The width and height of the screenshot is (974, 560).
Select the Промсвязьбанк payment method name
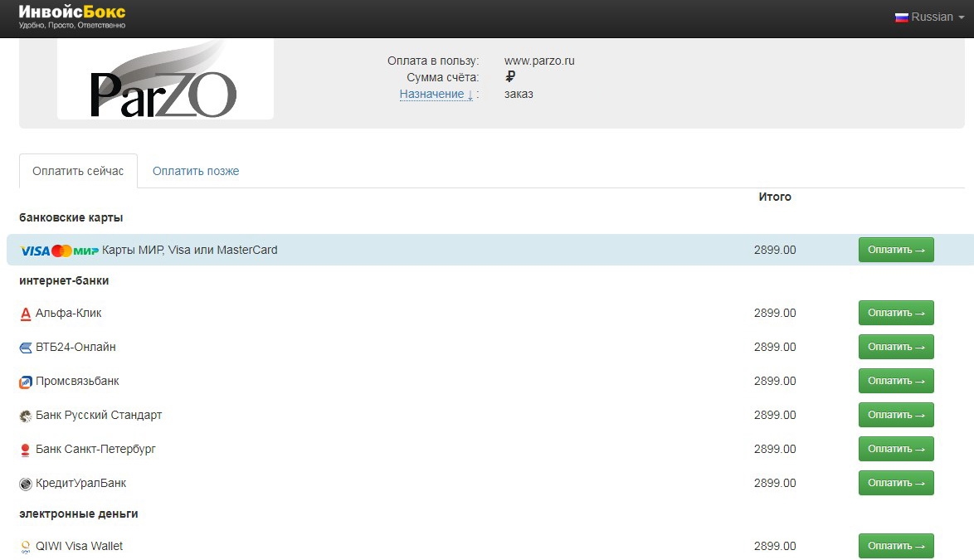click(77, 381)
